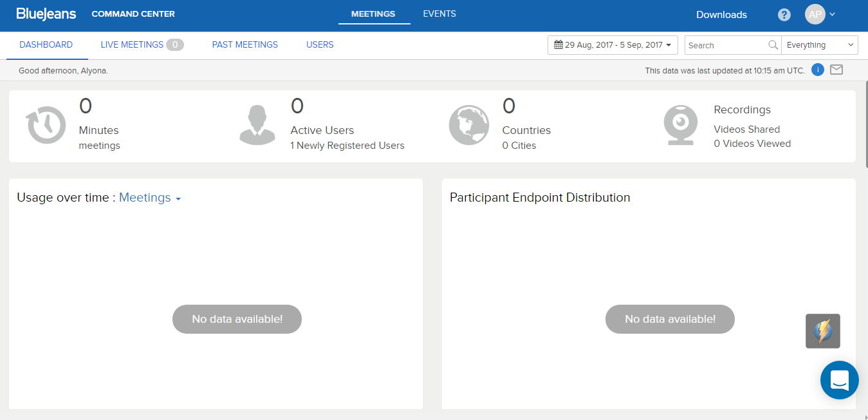Click the webcam Recordings icon

tap(680, 125)
